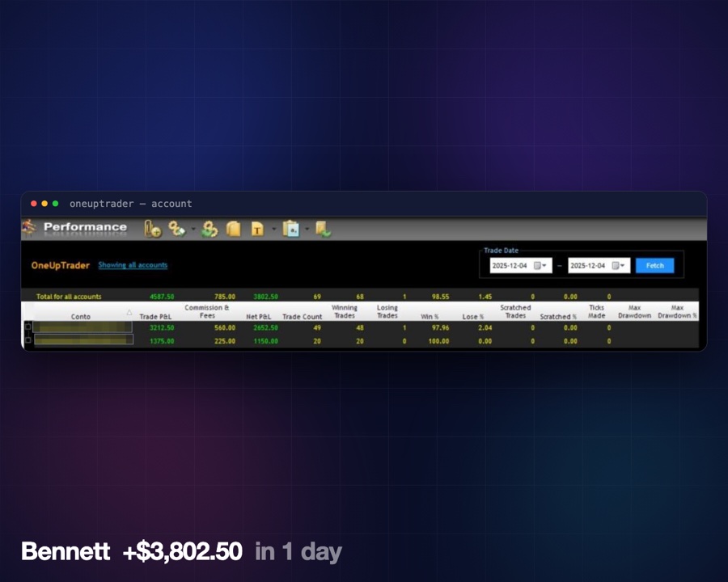Click the document with green checkmark icon

[x=323, y=230]
